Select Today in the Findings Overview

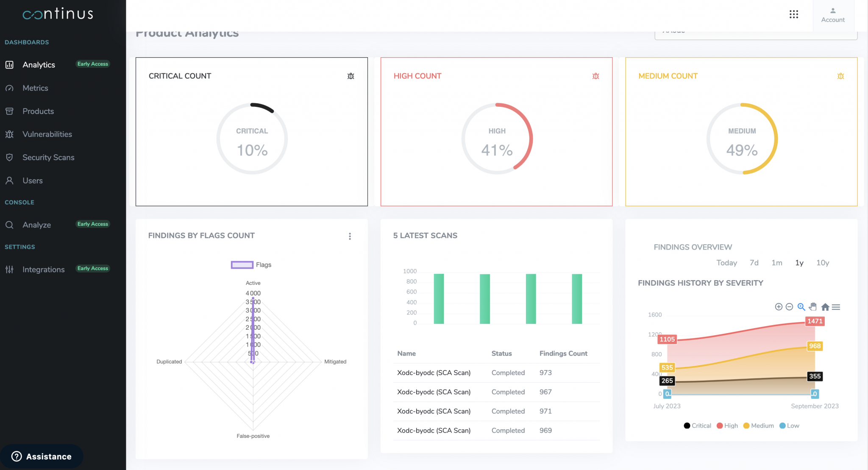coord(726,263)
